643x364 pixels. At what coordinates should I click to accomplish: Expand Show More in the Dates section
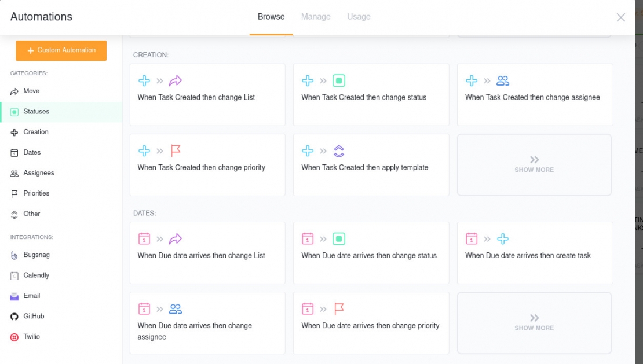click(x=534, y=323)
